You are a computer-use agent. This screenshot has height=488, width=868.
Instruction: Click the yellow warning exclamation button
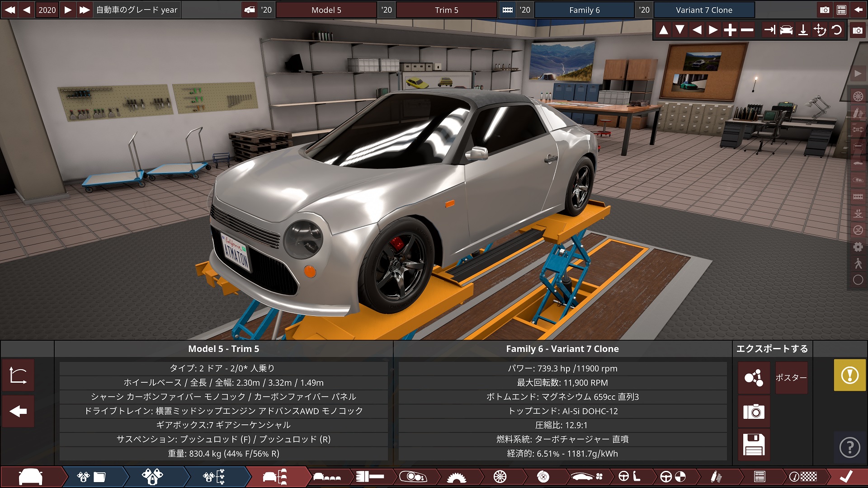pos(849,375)
